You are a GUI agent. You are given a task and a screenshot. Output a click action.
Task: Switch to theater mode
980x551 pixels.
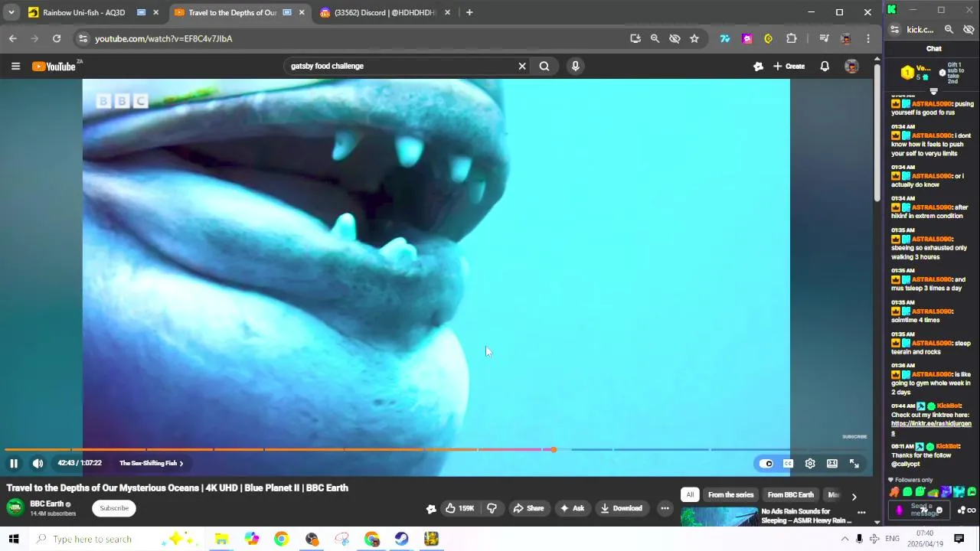click(x=832, y=463)
